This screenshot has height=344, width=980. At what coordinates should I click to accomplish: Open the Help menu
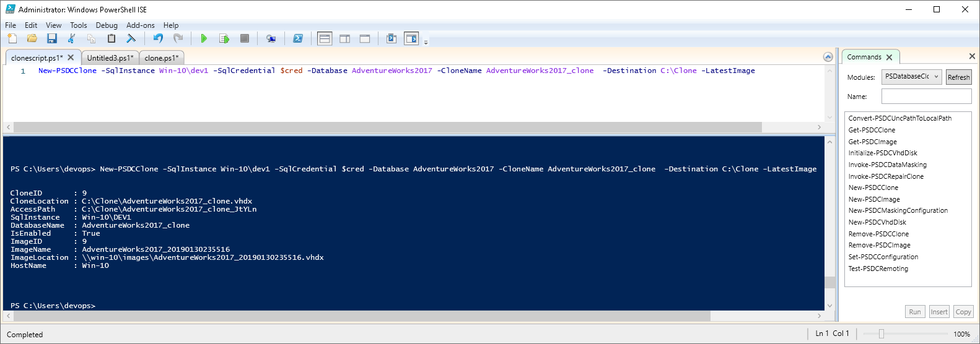(171, 25)
